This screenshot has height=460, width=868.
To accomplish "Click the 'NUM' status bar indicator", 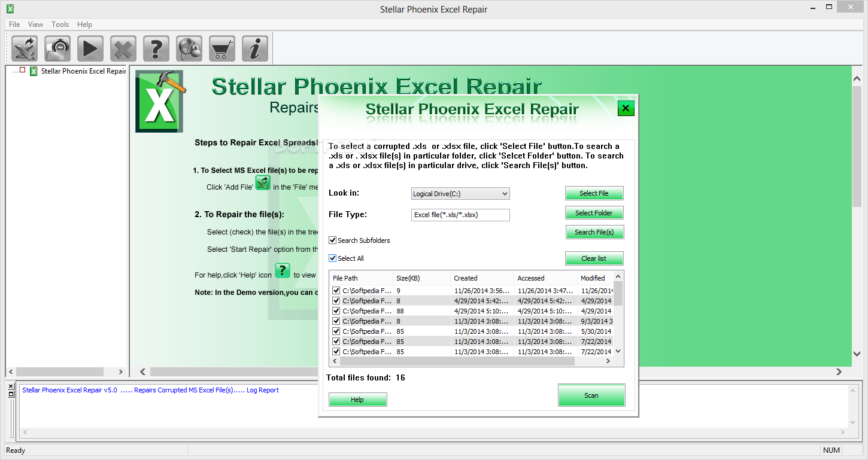I will [831, 450].
